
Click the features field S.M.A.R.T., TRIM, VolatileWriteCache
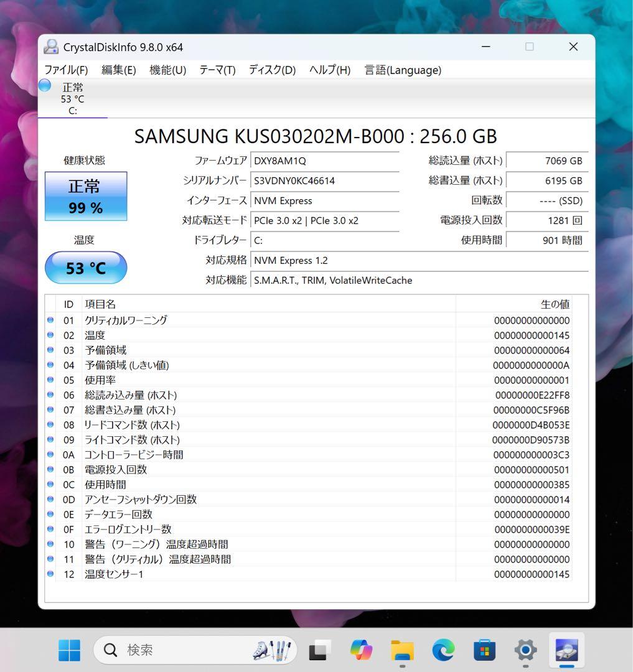tap(419, 280)
